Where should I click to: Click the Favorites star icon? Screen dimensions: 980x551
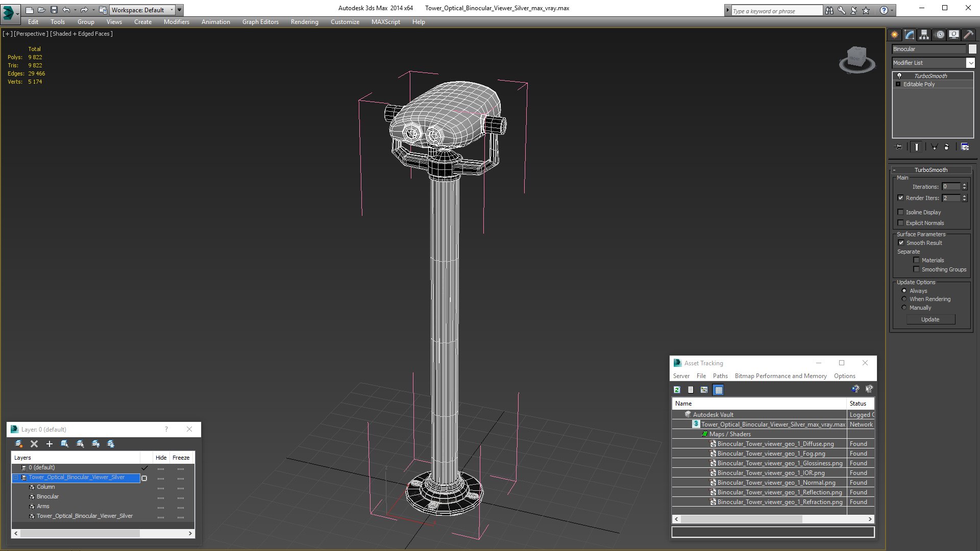(866, 10)
